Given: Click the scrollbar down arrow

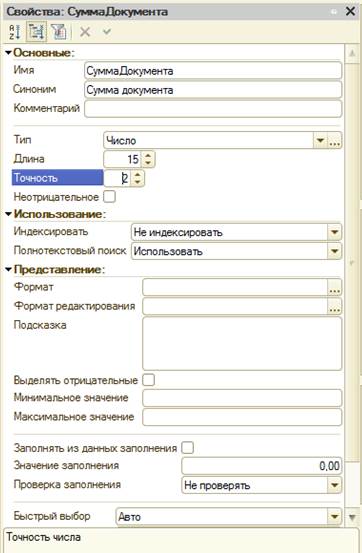Looking at the screenshot, I should 352,518.
